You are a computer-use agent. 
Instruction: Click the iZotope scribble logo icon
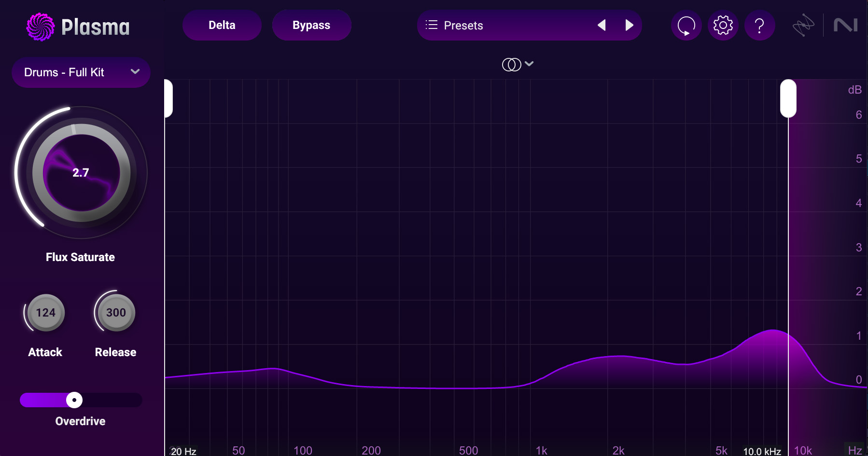pyautogui.click(x=803, y=25)
